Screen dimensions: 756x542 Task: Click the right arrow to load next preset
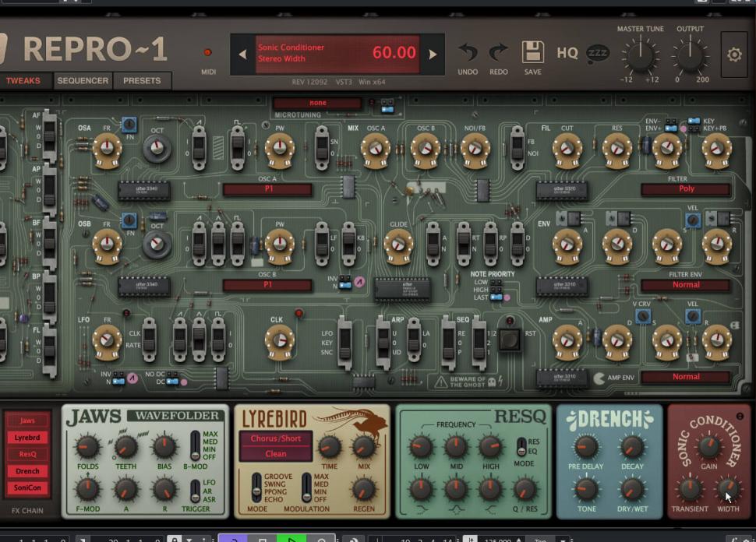pyautogui.click(x=433, y=53)
